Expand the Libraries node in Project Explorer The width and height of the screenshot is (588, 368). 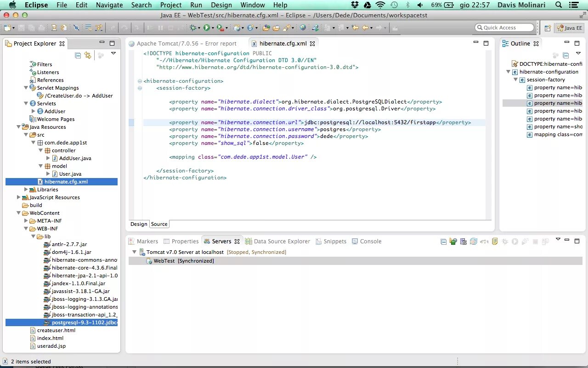(x=26, y=190)
